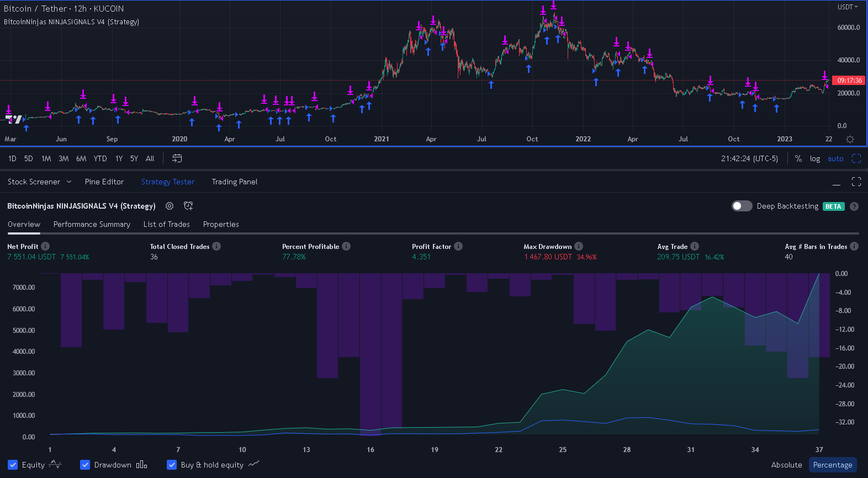868x478 pixels.
Task: Click the buy & hold line icon
Action: click(254, 465)
